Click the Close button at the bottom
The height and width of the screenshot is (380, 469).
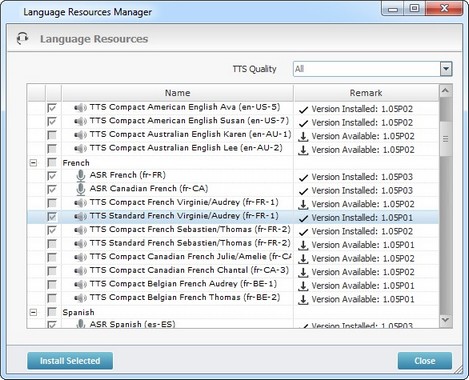click(425, 361)
